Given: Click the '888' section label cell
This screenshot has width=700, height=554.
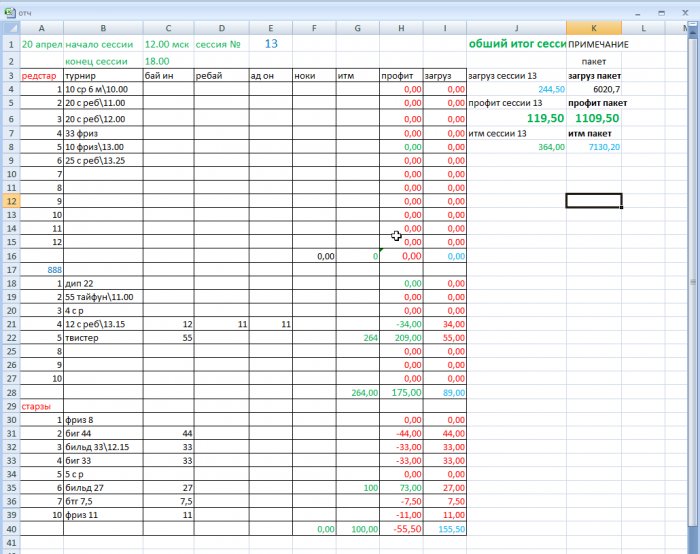Looking at the screenshot, I should (x=42, y=270).
